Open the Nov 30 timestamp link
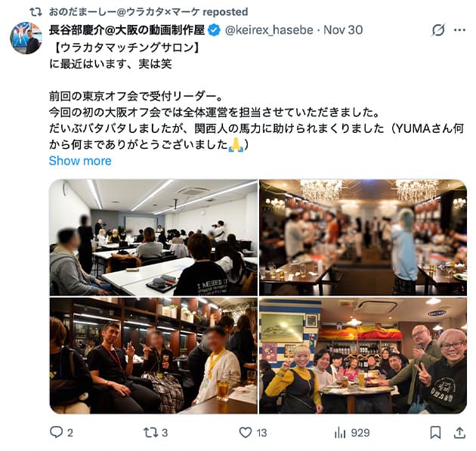Viewport: 476px width, 451px height. tap(343, 29)
